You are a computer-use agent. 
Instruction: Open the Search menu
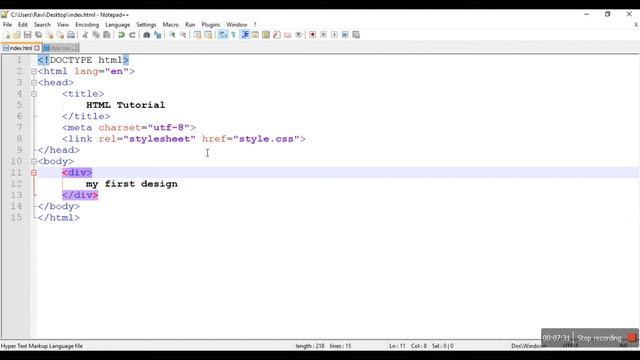coord(42,25)
